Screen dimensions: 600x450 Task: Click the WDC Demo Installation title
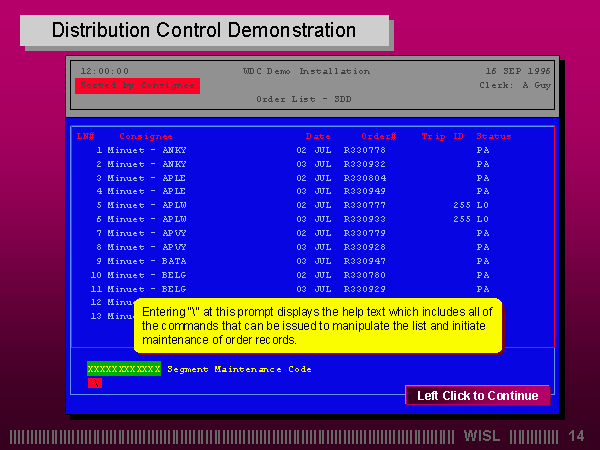pyautogui.click(x=307, y=71)
